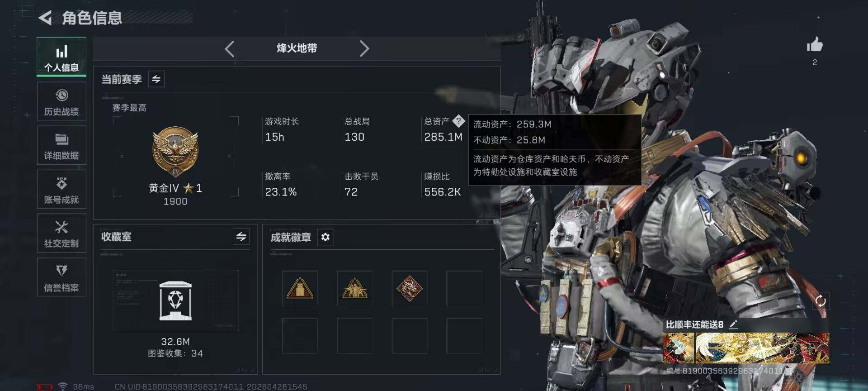Open the 社交定制 section
The width and height of the screenshot is (868, 391).
61,233
